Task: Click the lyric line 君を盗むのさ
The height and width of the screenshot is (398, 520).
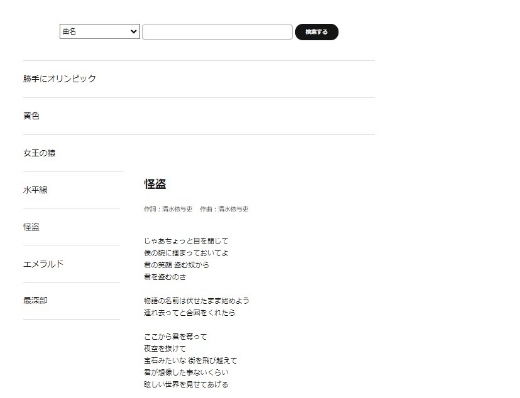Action: click(165, 277)
